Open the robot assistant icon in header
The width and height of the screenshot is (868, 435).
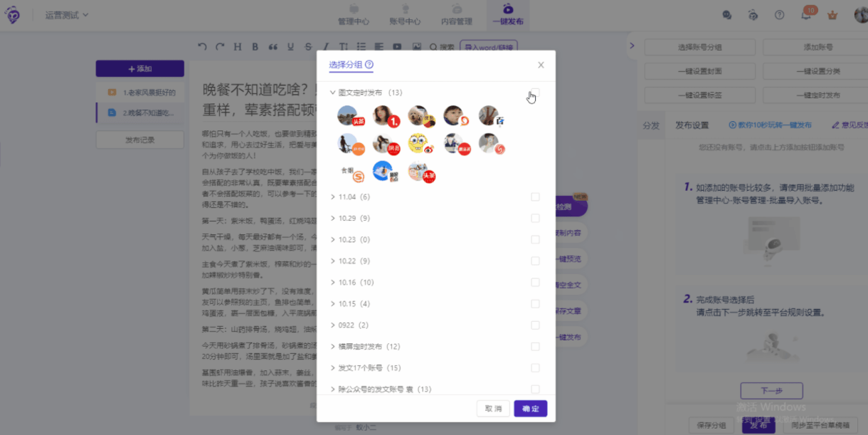pos(753,14)
